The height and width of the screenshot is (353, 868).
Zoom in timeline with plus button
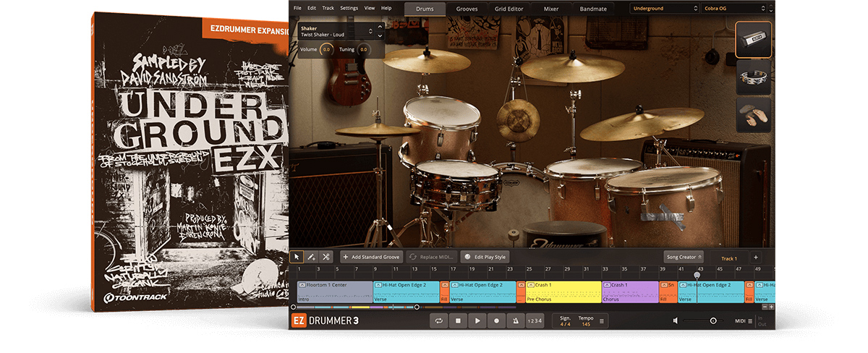(x=771, y=307)
